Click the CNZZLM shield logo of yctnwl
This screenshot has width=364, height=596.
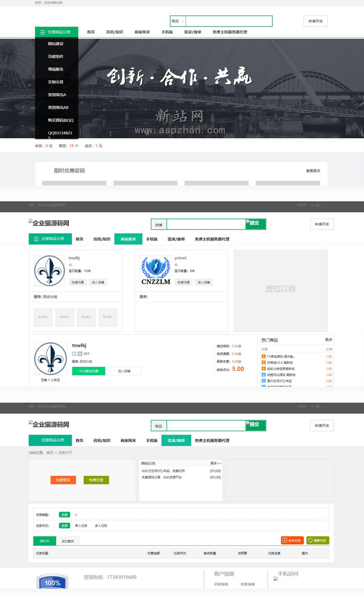156,271
